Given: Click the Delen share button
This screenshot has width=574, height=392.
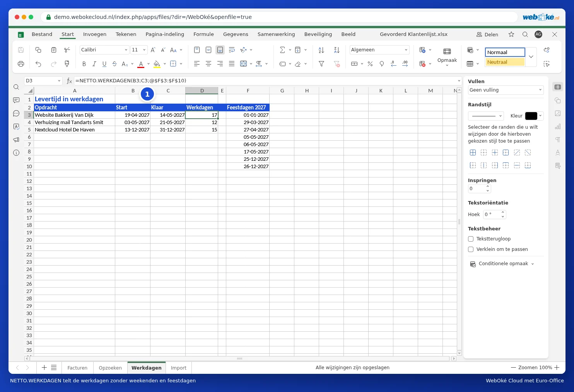Looking at the screenshot, I should [487, 34].
